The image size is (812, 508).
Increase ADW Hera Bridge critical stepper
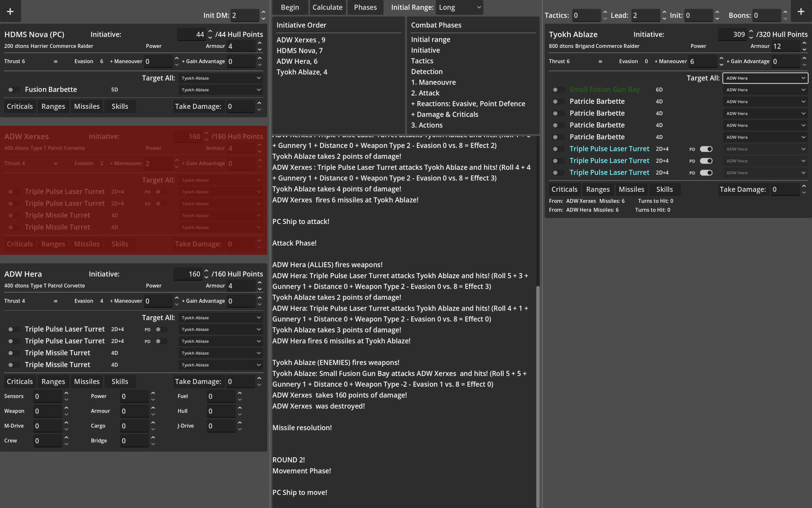pos(153,437)
